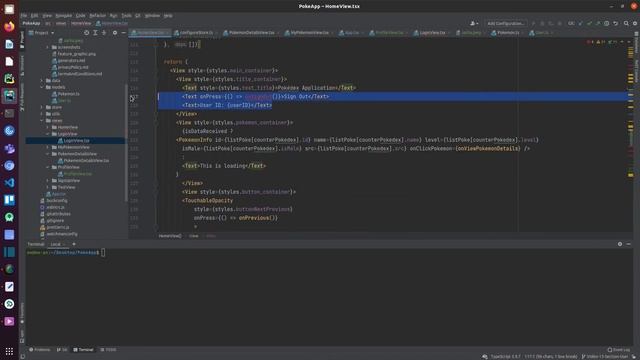Switch to Pokemon.ts editor tab
640x360 pixels.
click(x=507, y=33)
